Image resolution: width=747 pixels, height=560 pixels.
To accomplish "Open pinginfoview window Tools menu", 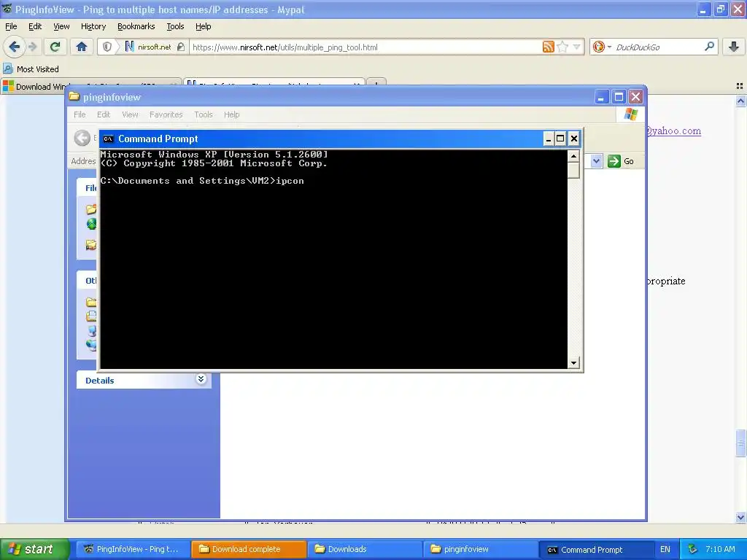I will [x=203, y=114].
